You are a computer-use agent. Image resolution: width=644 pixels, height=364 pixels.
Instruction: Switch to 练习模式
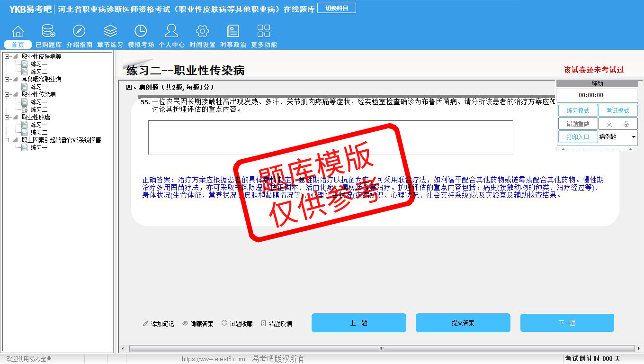point(578,110)
